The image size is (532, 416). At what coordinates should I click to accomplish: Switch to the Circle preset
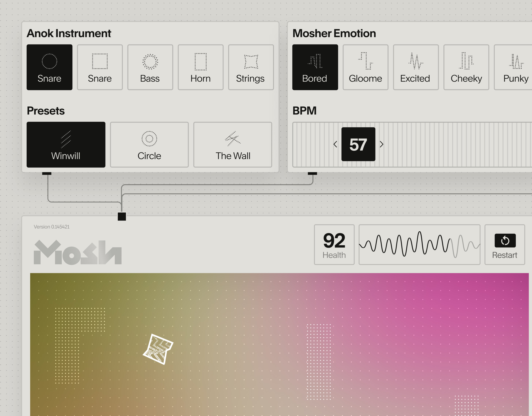[149, 144]
